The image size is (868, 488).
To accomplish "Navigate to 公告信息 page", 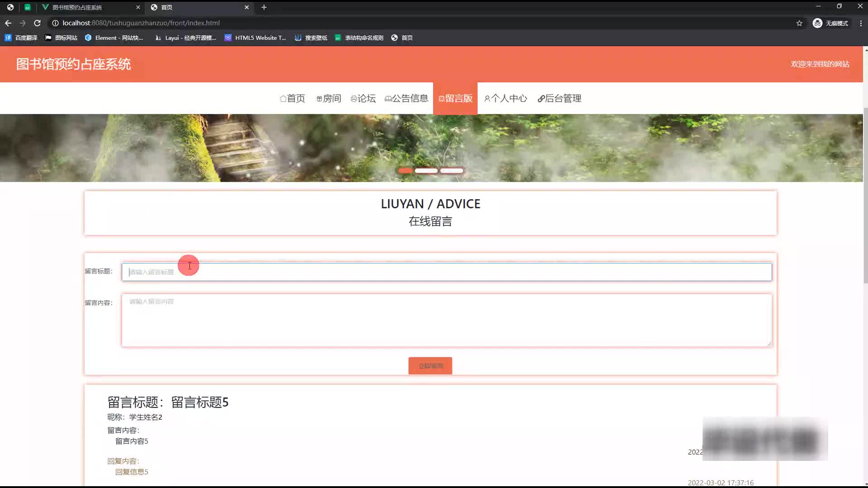I will pyautogui.click(x=406, y=99).
